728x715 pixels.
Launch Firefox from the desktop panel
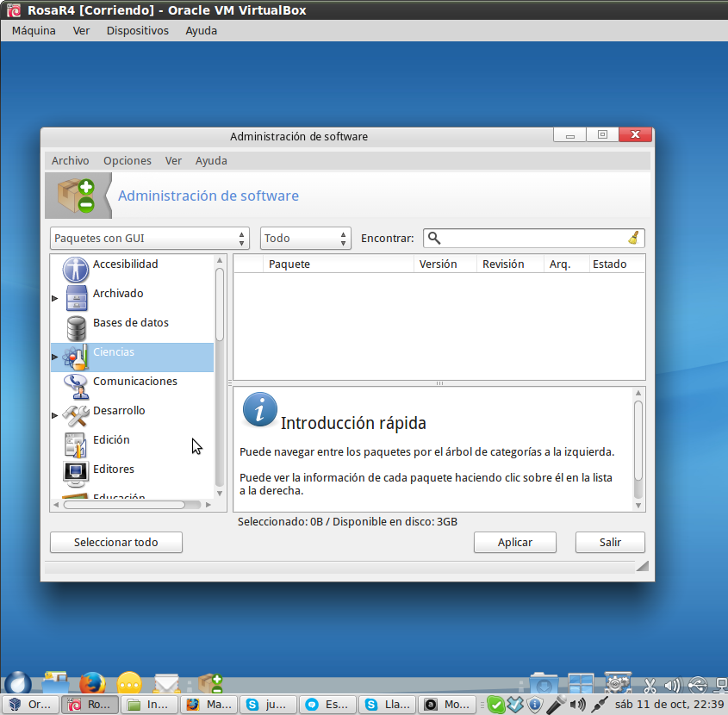click(92, 683)
